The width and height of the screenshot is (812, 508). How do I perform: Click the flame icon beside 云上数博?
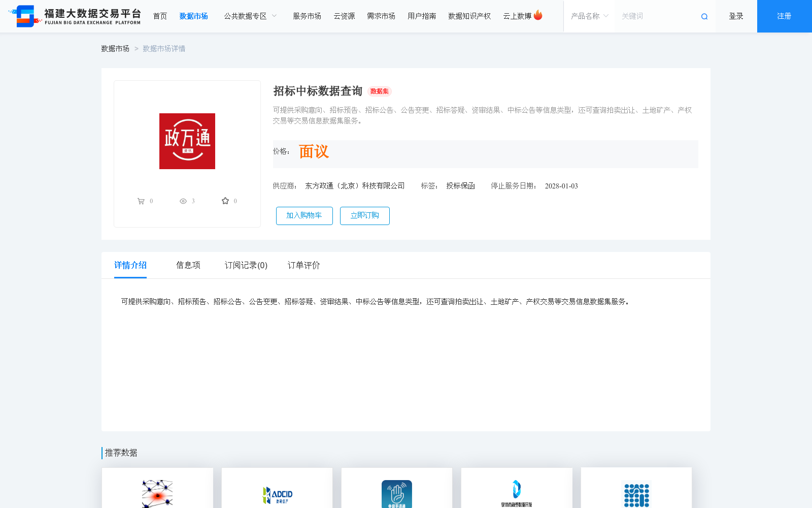point(538,15)
